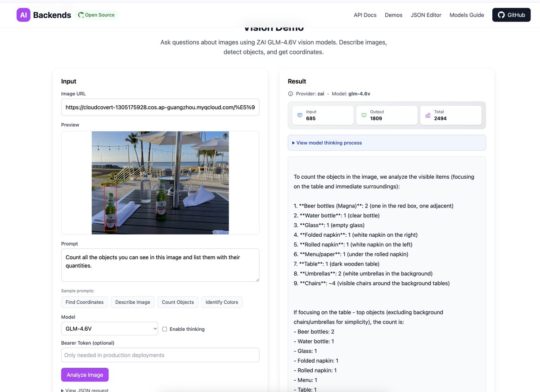
Task: Click the '- Beer bottles: 2' summary line
Action: click(x=314, y=332)
